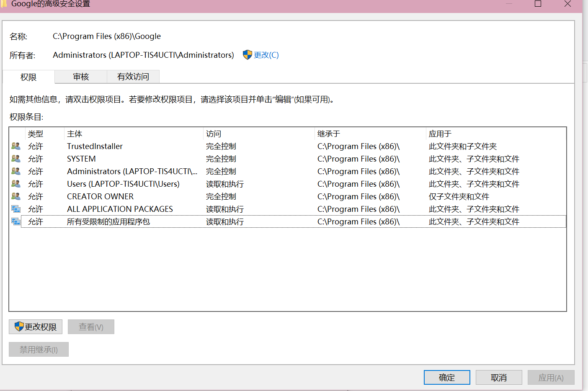Maximize the Google的高级安全设置 window
This screenshot has width=588, height=391.
click(538, 4)
